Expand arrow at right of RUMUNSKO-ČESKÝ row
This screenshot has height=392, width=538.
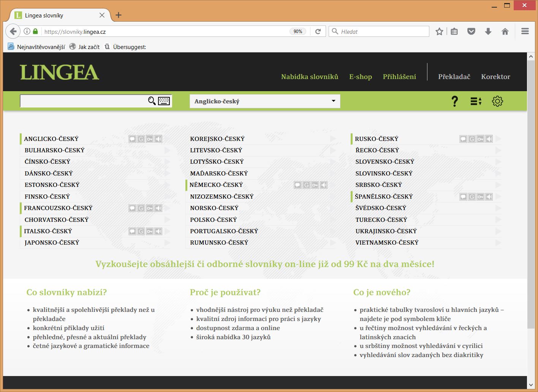point(333,243)
